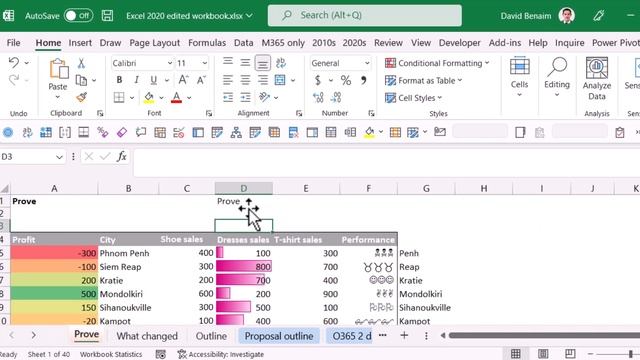The height and width of the screenshot is (360, 640).
Task: Click the Undo arrow icon
Action: tap(14, 62)
